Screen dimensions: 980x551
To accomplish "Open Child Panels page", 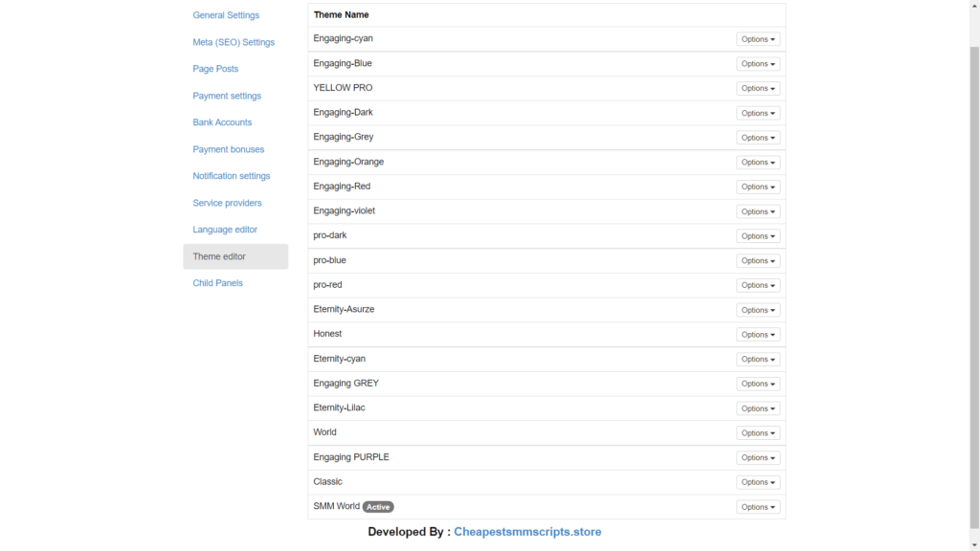I will 217,283.
